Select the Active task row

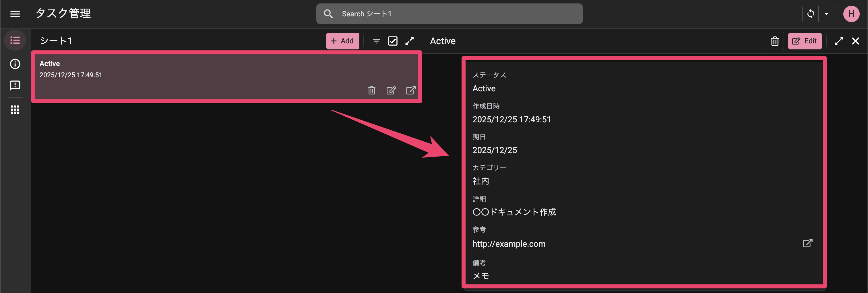pyautogui.click(x=202, y=69)
